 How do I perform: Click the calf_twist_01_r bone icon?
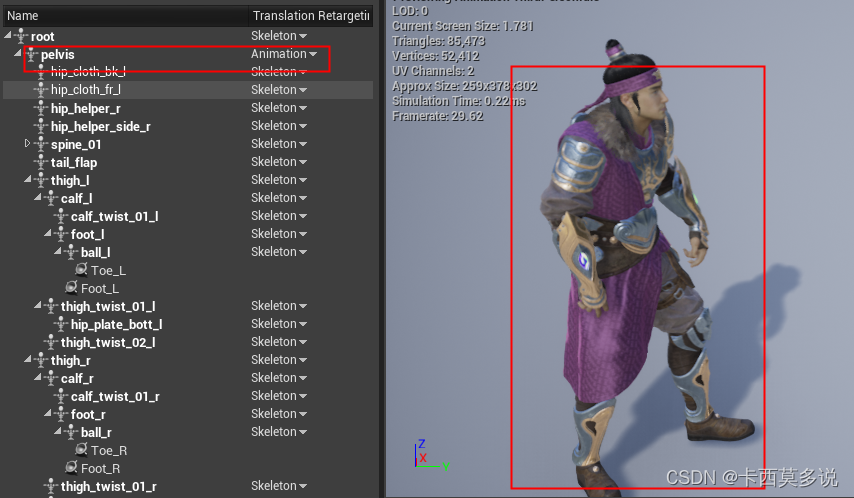[61, 396]
